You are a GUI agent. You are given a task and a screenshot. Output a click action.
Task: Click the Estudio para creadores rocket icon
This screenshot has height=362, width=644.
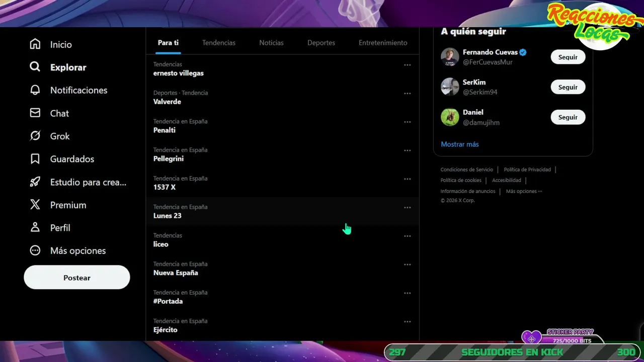pos(35,182)
